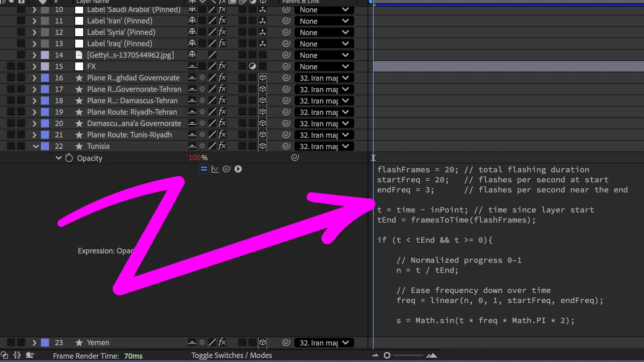Click the expression pick whip spiral
This screenshot has height=362, width=644.
pos(227,169)
